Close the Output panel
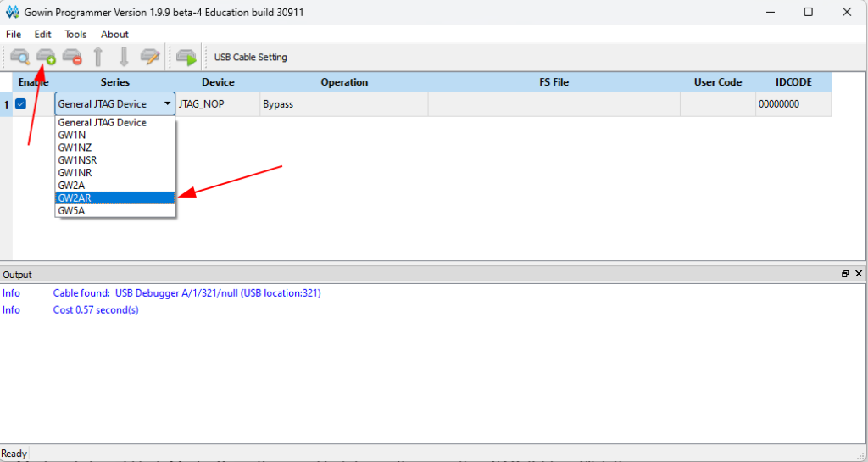Screen dimensions: 868x462 coord(859,274)
